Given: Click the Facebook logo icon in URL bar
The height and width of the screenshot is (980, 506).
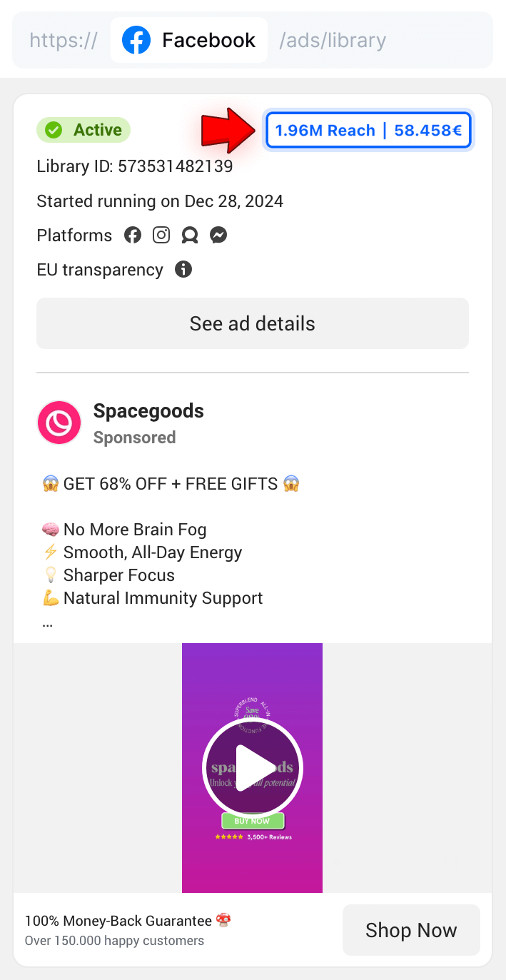Looking at the screenshot, I should click(x=136, y=40).
